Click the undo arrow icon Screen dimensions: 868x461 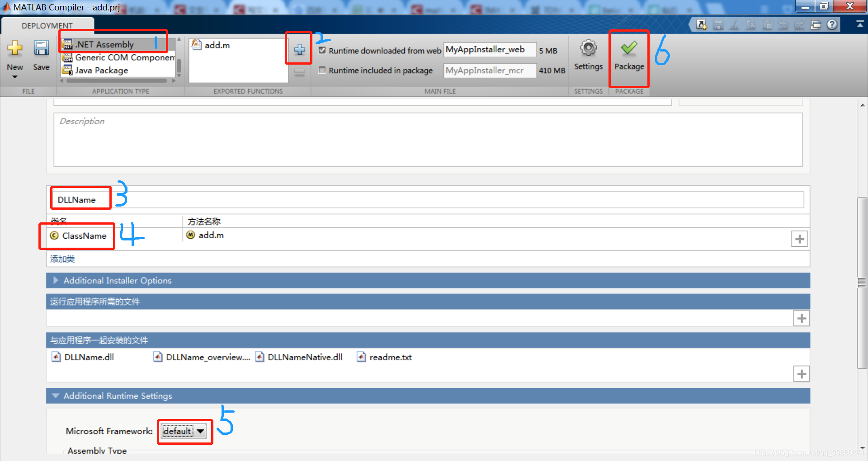click(x=783, y=25)
